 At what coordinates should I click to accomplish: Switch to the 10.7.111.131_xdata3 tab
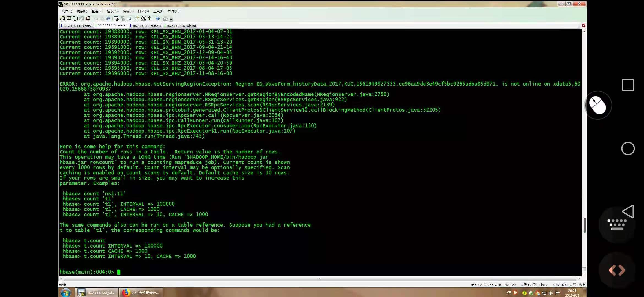[77, 26]
